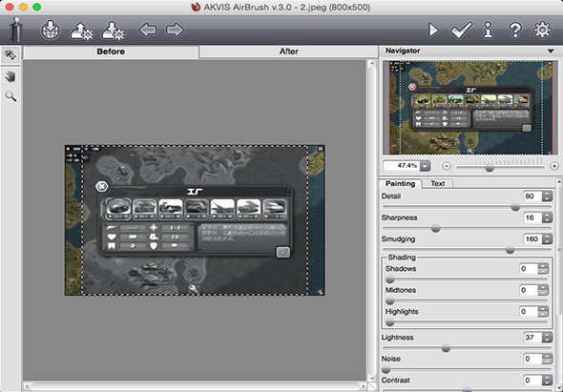Image resolution: width=563 pixels, height=392 pixels.
Task: Open help with the question mark icon
Action: point(515,30)
